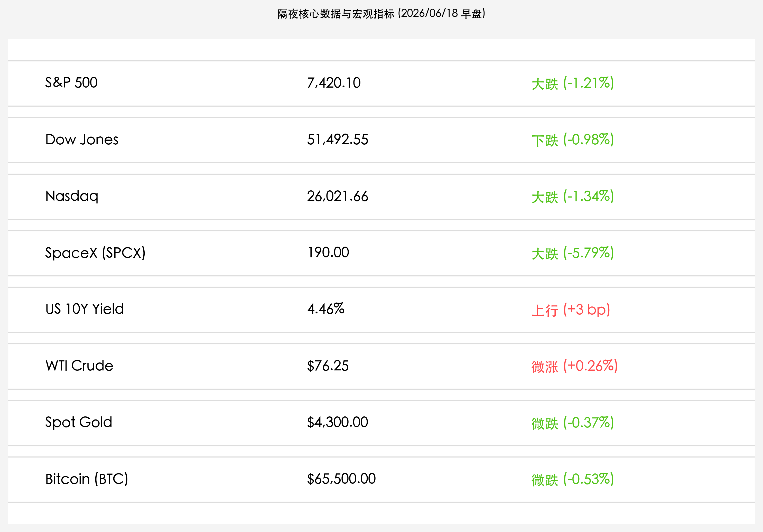This screenshot has width=763, height=532.
Task: Click the Nasdaq value 26,021.66
Action: pyautogui.click(x=338, y=196)
